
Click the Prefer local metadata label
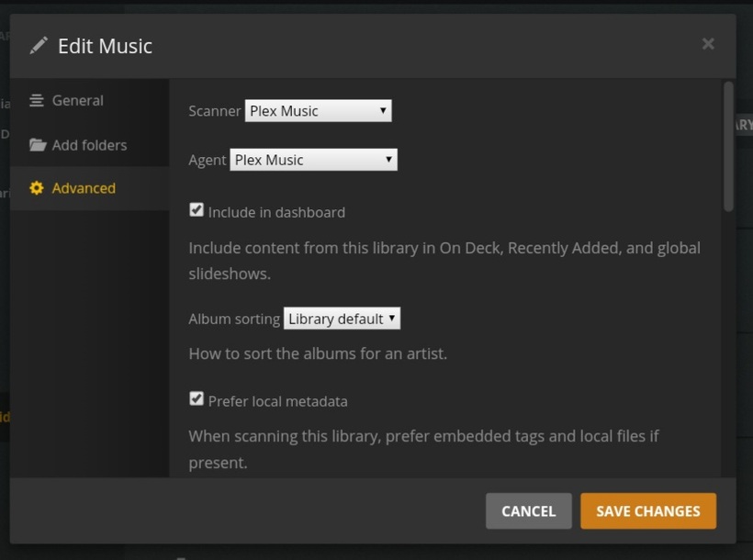(x=277, y=401)
